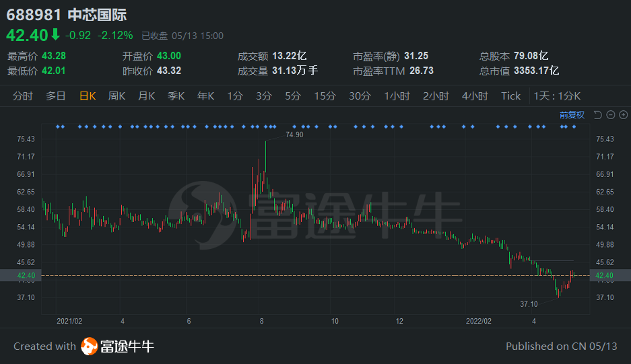Select the 年K chart tab

[205, 96]
